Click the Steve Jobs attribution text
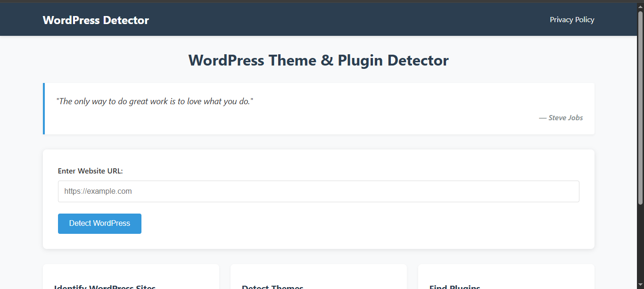 tap(561, 118)
